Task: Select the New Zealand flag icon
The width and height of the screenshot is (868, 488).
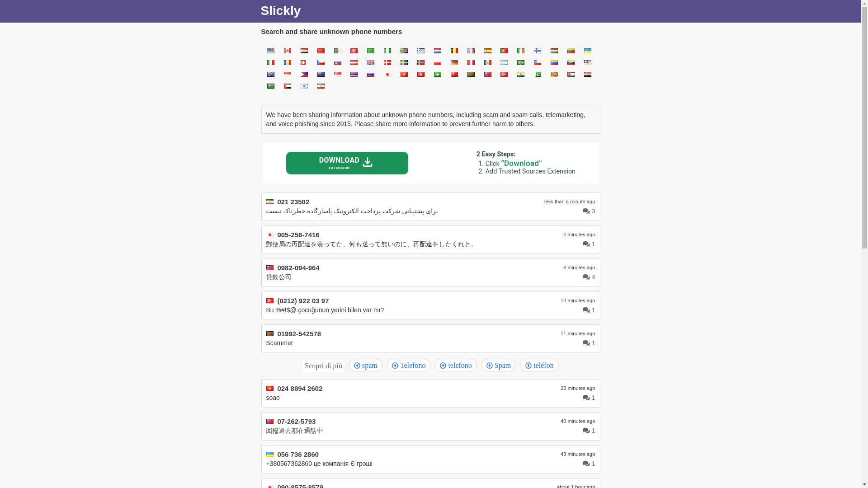Action: 321,74
